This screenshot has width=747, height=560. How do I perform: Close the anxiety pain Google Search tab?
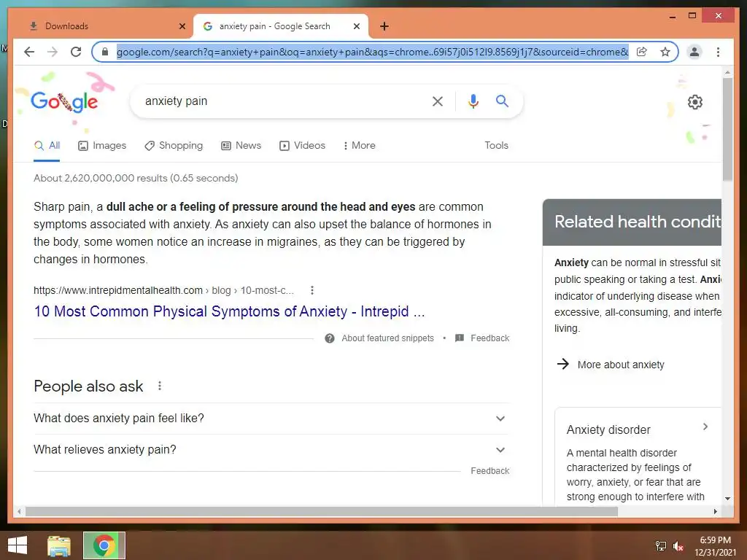[356, 26]
